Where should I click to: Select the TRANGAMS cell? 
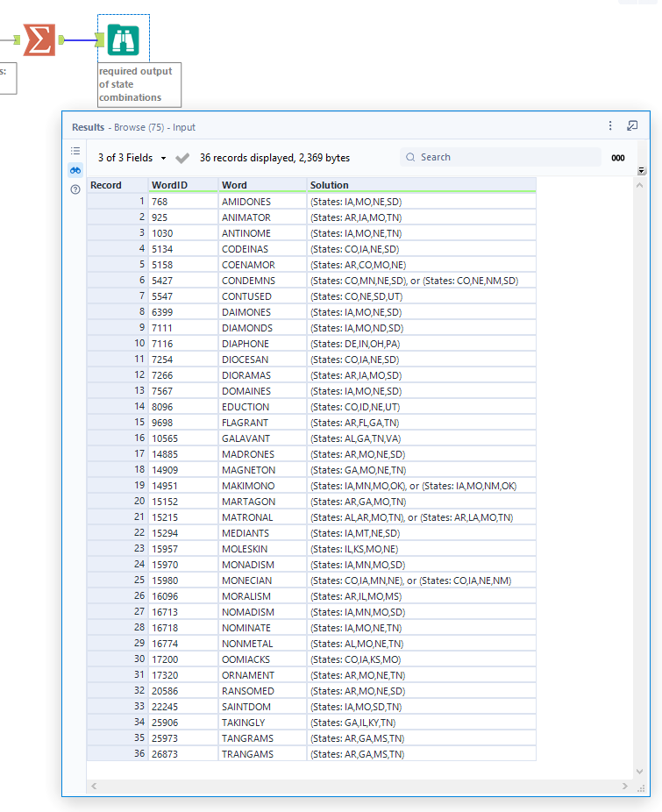point(262,754)
